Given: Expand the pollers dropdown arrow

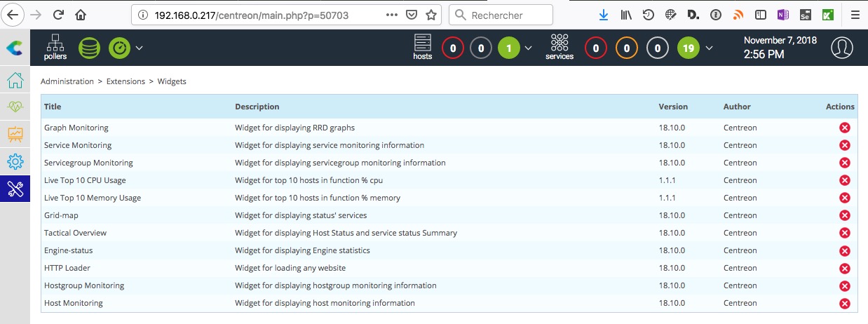Looking at the screenshot, I should click(139, 48).
